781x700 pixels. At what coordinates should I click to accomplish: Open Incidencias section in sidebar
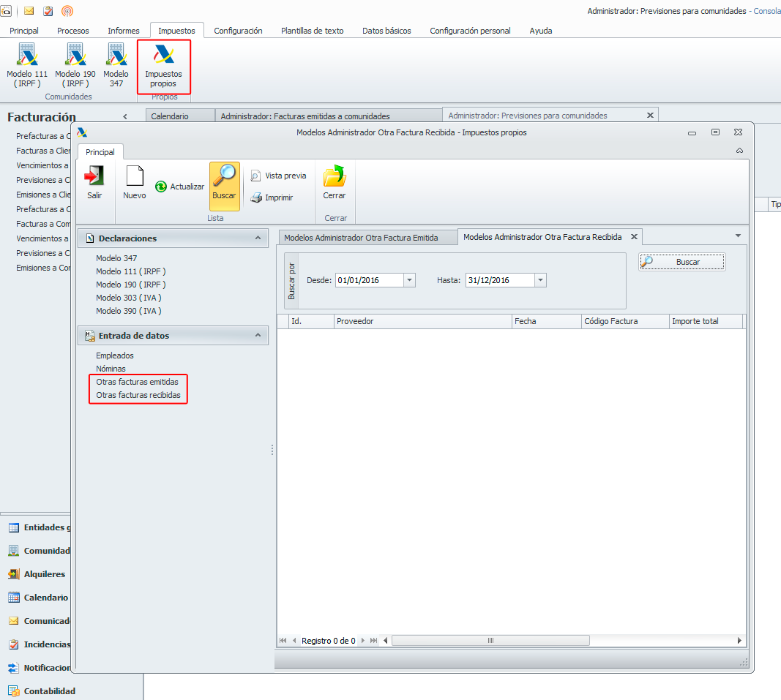(x=40, y=644)
